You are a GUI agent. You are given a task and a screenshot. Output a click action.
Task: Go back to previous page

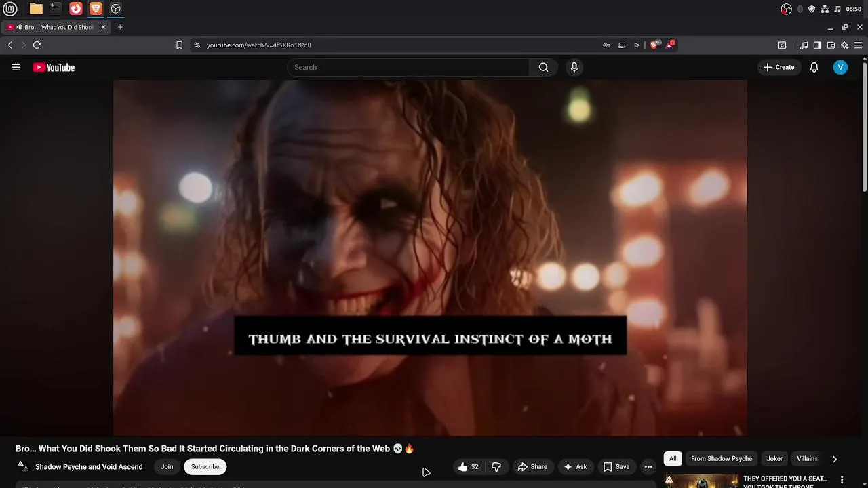coord(10,45)
